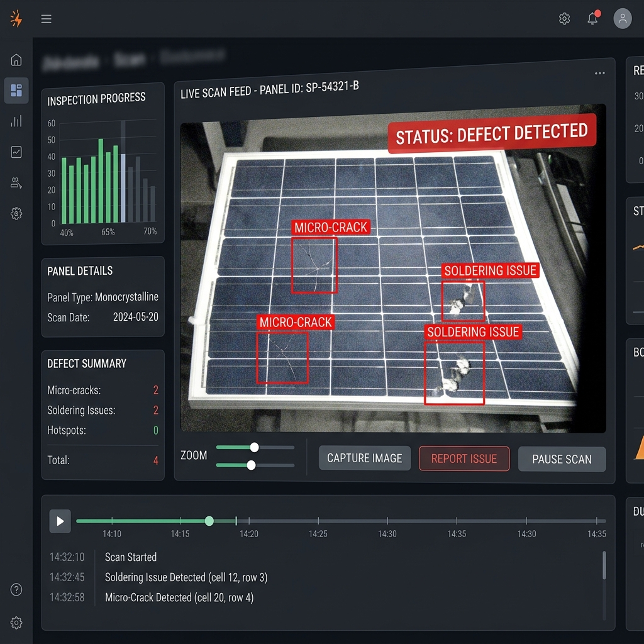
Task: Click the timeline playhead knob
Action: click(209, 521)
